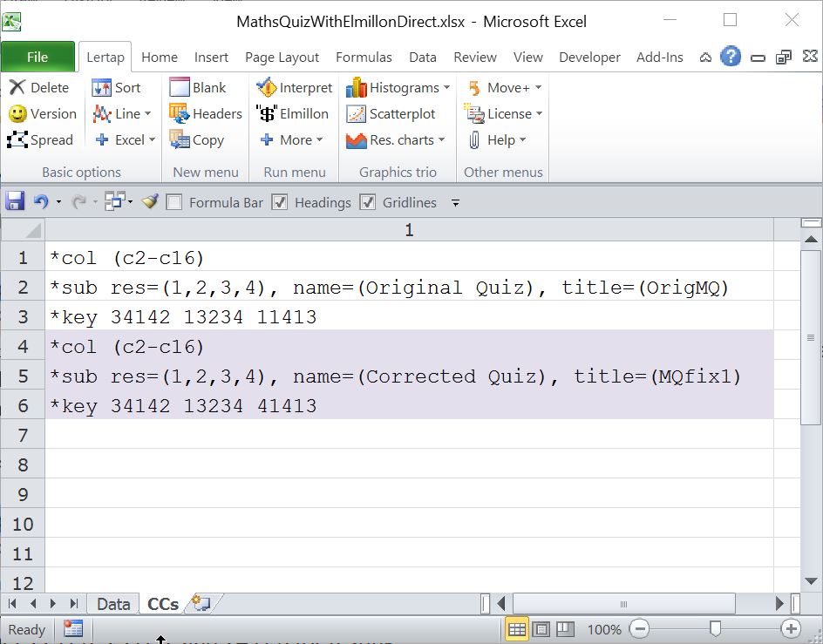Click the Delete icon in Basic options
The height and width of the screenshot is (644, 823).
[17, 88]
